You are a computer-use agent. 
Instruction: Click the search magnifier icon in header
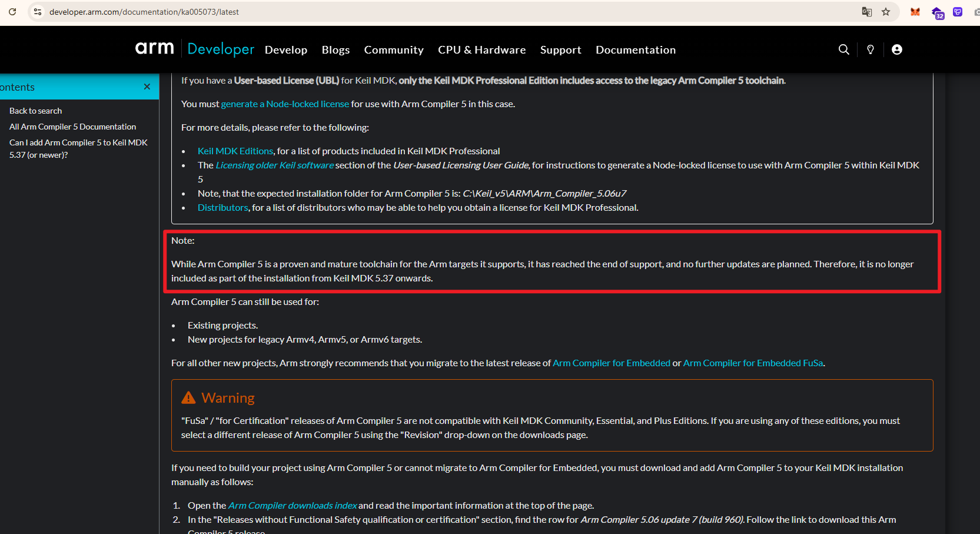click(843, 49)
